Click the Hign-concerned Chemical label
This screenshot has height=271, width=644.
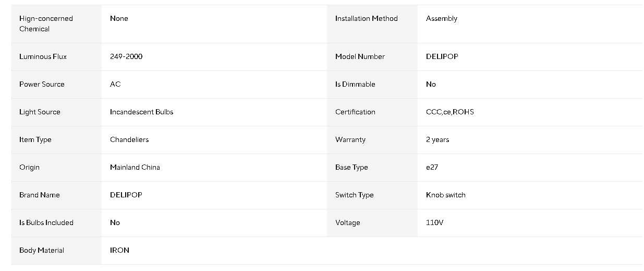tap(46, 23)
